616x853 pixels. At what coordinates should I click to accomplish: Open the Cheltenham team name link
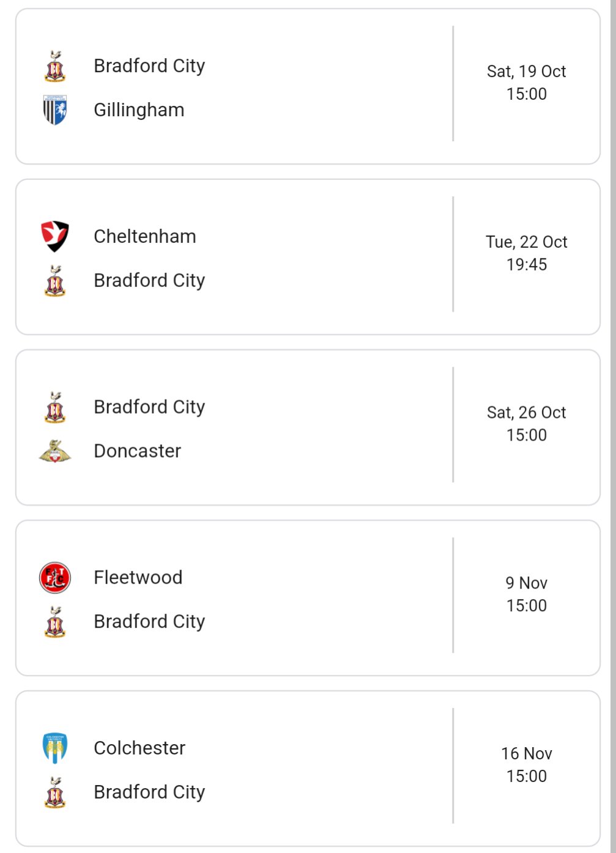pos(145,237)
